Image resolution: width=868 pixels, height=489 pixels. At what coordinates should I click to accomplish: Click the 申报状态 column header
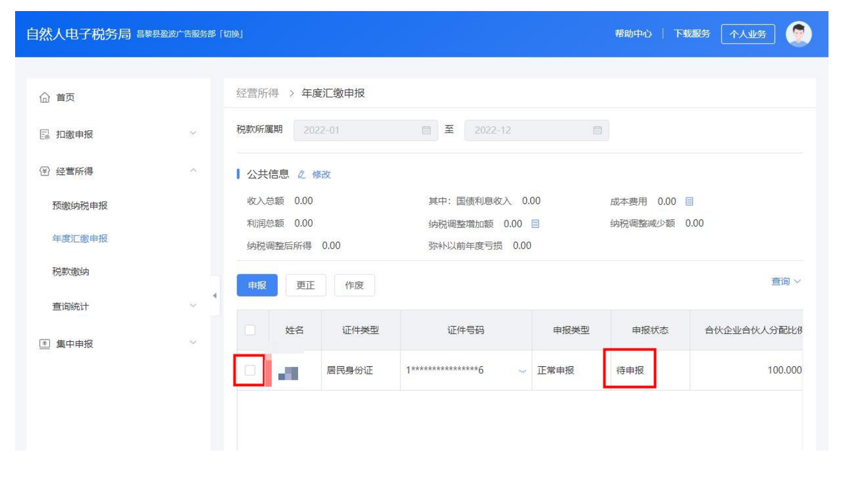(x=650, y=330)
